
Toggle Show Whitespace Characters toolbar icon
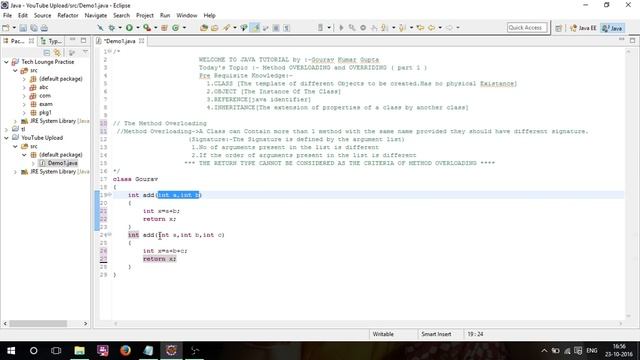pos(287,28)
